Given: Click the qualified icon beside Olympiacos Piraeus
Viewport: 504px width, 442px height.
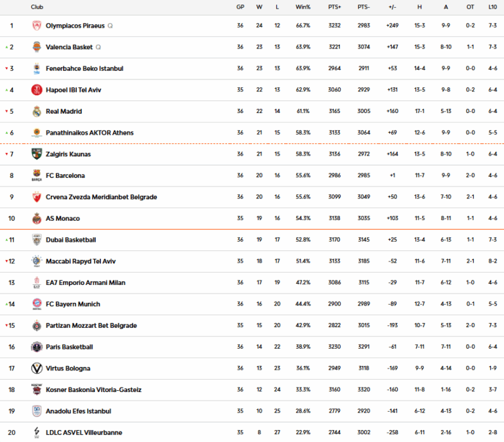Looking at the screenshot, I should [110, 26].
